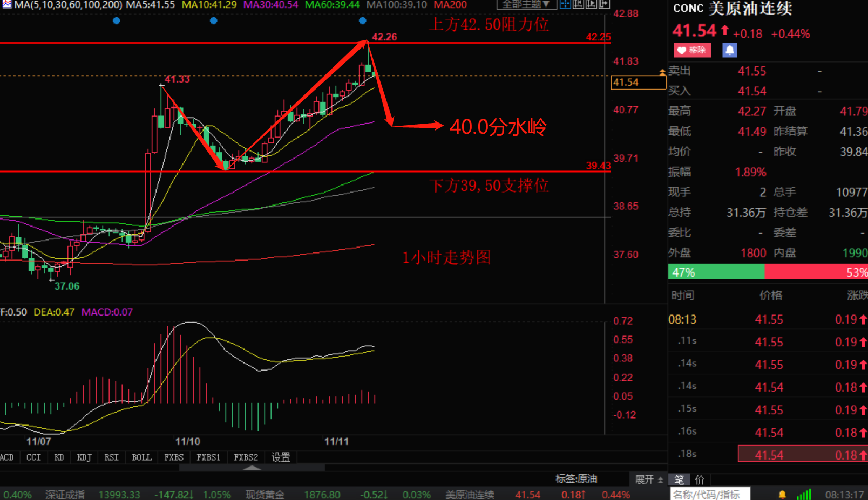Viewport: 868px width, 500px height.
Task: Select the FXBS indicator tab
Action: tap(174, 457)
